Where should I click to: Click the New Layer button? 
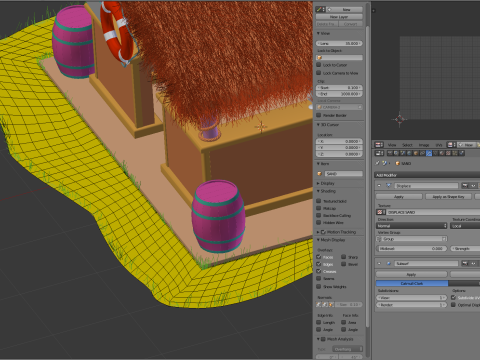point(339,17)
